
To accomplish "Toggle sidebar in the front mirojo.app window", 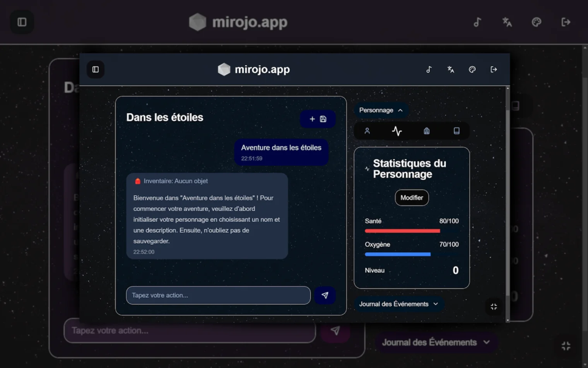I will coord(96,69).
